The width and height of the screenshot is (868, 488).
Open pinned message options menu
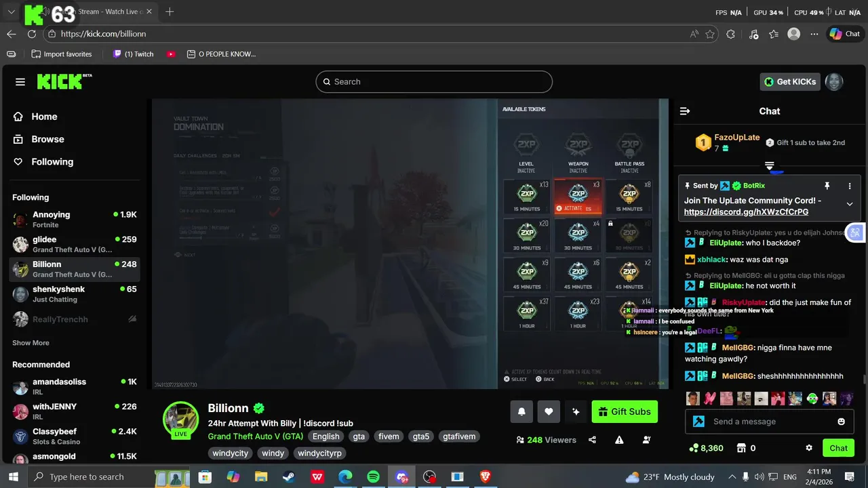[x=850, y=186]
